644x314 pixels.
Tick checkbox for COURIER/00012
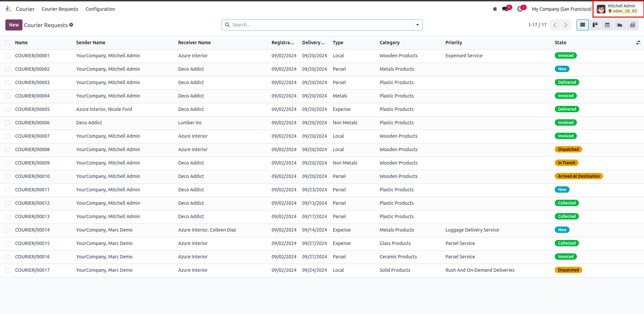tap(8, 203)
